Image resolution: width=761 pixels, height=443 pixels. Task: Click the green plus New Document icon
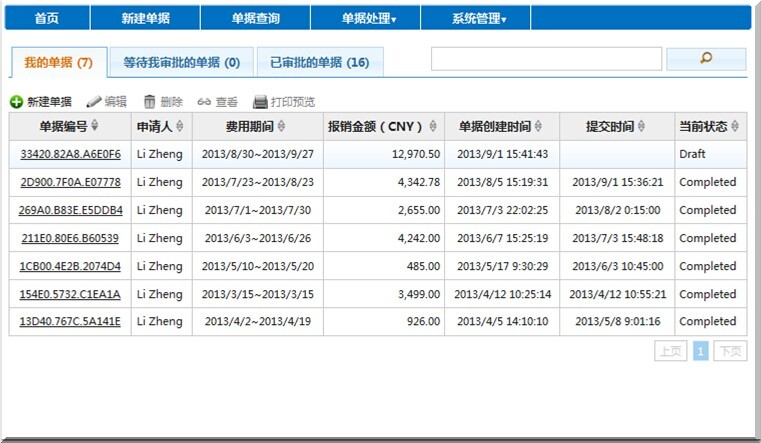(16, 102)
